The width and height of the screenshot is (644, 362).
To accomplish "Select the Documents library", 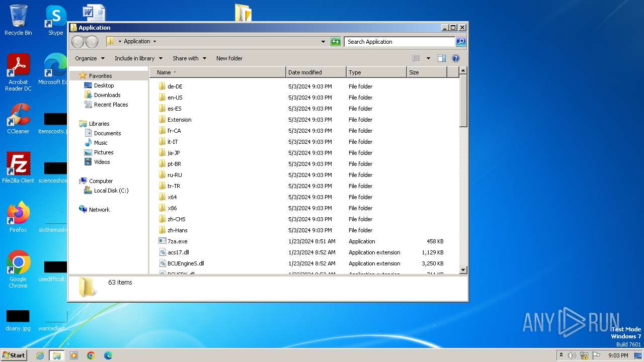I will click(107, 133).
